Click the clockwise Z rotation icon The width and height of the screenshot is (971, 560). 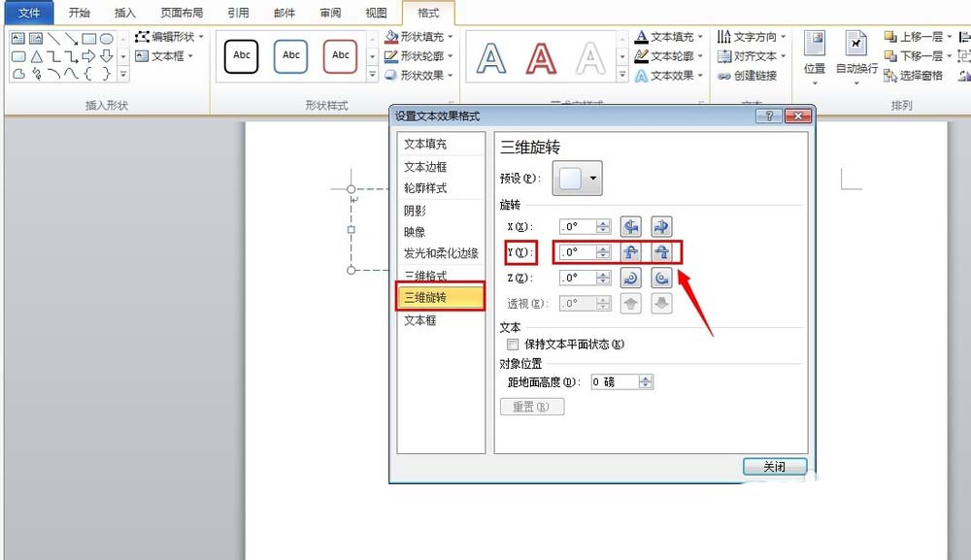pyautogui.click(x=660, y=278)
